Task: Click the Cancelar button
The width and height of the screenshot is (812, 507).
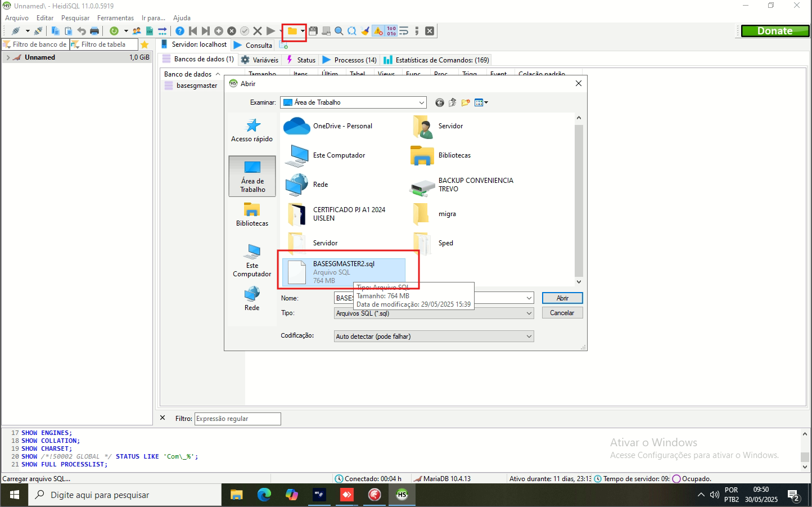Action: click(x=562, y=313)
